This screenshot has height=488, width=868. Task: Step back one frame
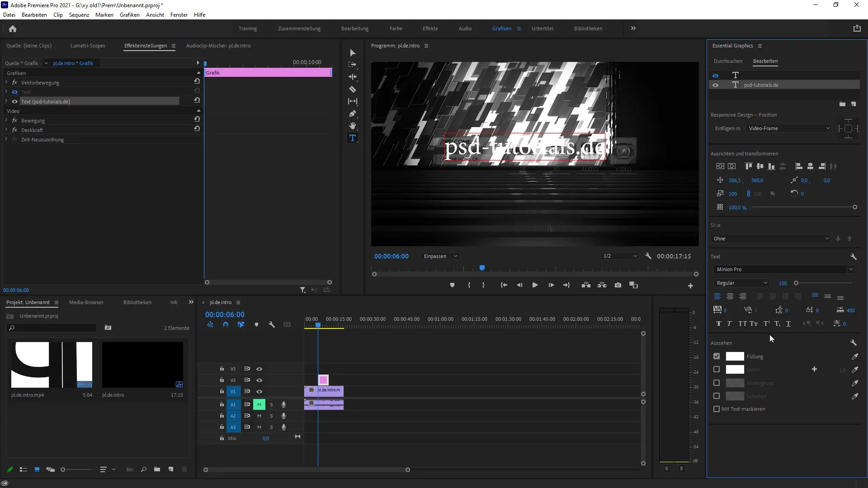[x=519, y=285]
